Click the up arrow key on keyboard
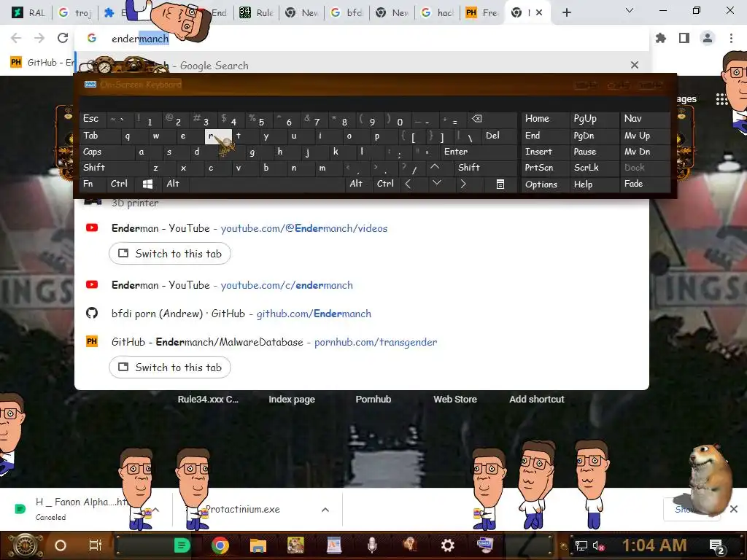 [x=435, y=167]
